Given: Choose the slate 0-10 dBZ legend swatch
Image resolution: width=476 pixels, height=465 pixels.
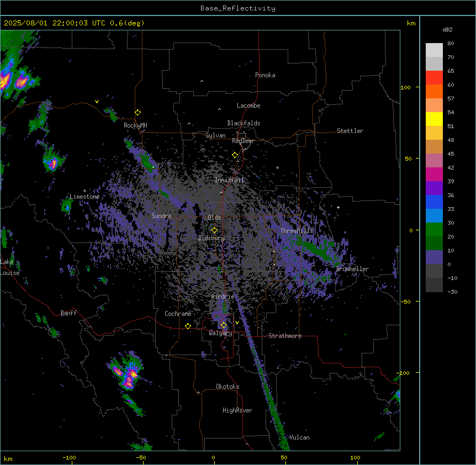Looking at the screenshot, I should tap(434, 257).
